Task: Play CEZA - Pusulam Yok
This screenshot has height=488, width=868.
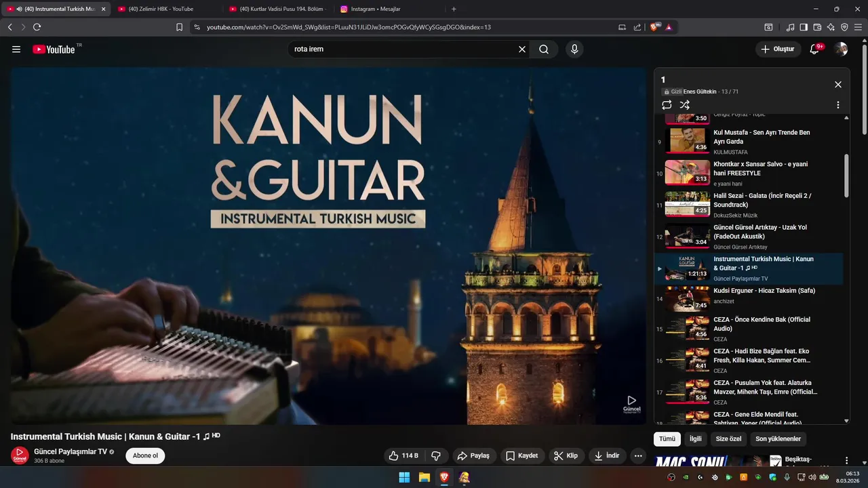Action: [749, 392]
